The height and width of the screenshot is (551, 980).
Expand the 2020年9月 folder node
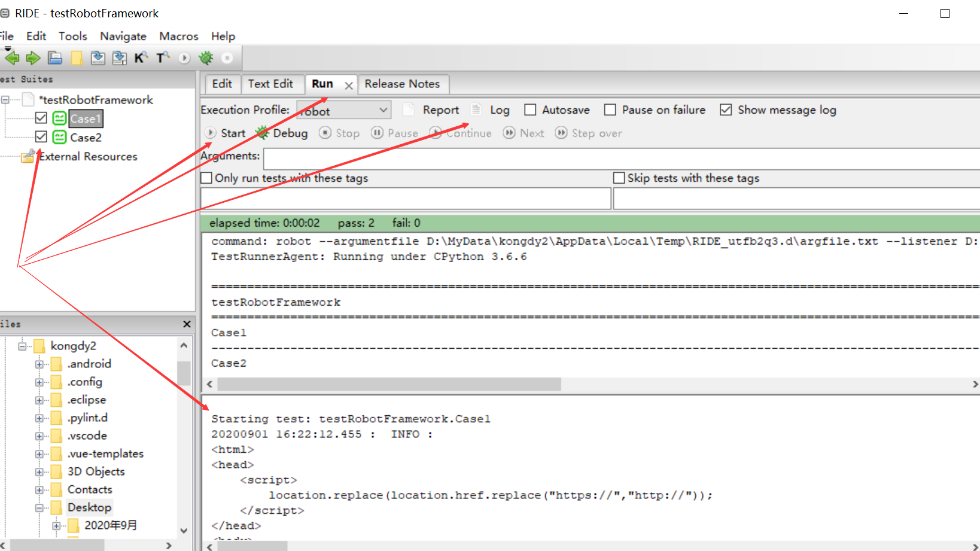point(56,526)
